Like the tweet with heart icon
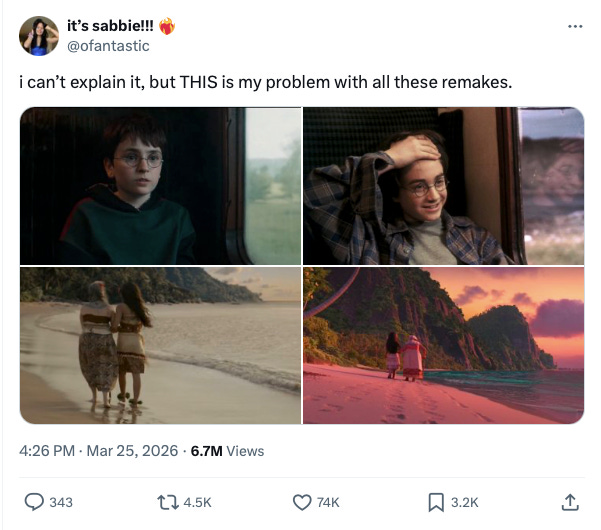 pos(302,502)
